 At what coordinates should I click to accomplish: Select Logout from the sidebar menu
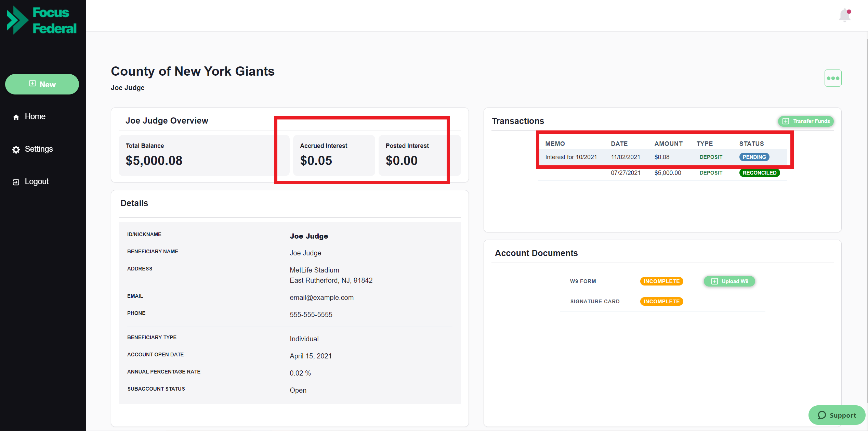coord(37,181)
